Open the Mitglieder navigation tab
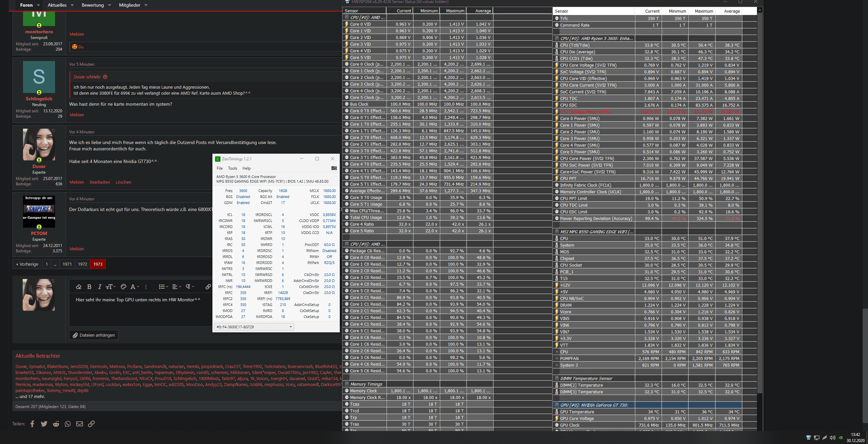868x444 pixels. pos(129,5)
